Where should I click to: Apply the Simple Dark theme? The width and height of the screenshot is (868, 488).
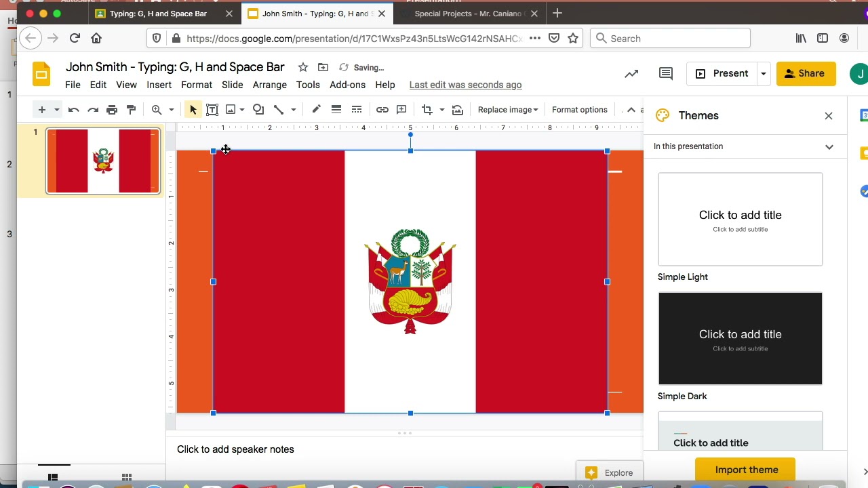click(x=741, y=338)
